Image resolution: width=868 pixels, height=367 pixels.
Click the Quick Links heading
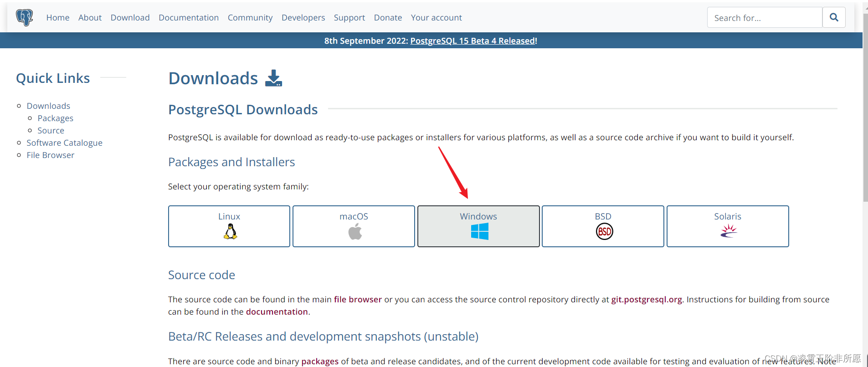pyautogui.click(x=53, y=78)
